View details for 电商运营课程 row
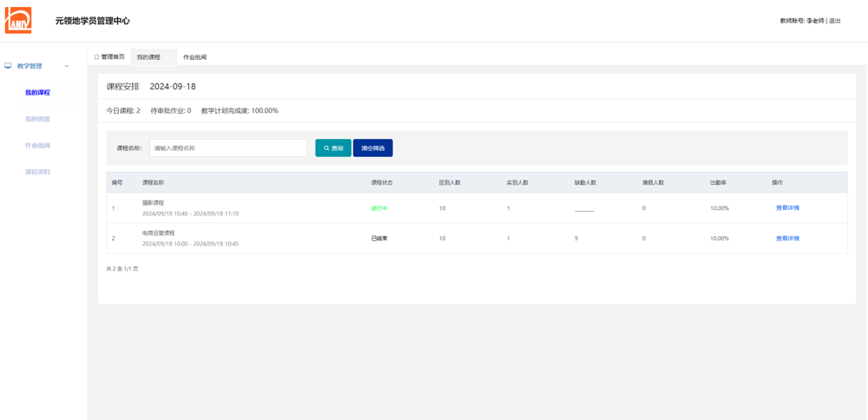The image size is (868, 420). 787,239
